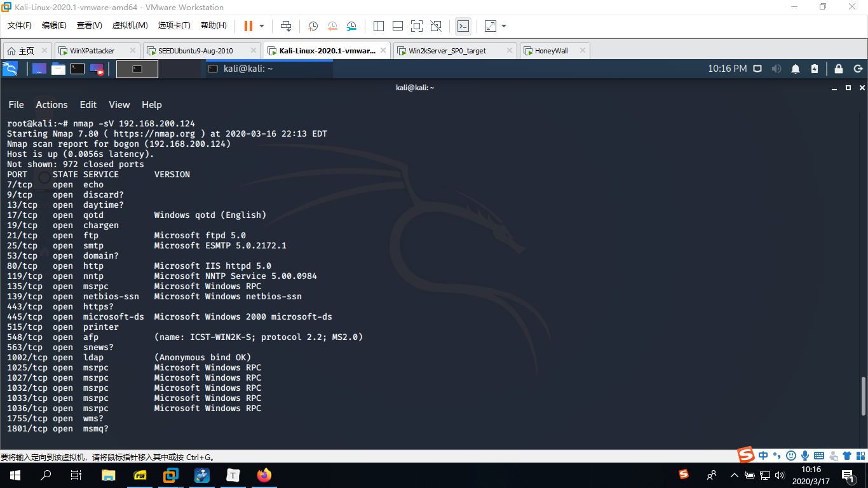Toggle the Kali muted volume icon
This screenshot has height=488, width=868.
(x=776, y=69)
